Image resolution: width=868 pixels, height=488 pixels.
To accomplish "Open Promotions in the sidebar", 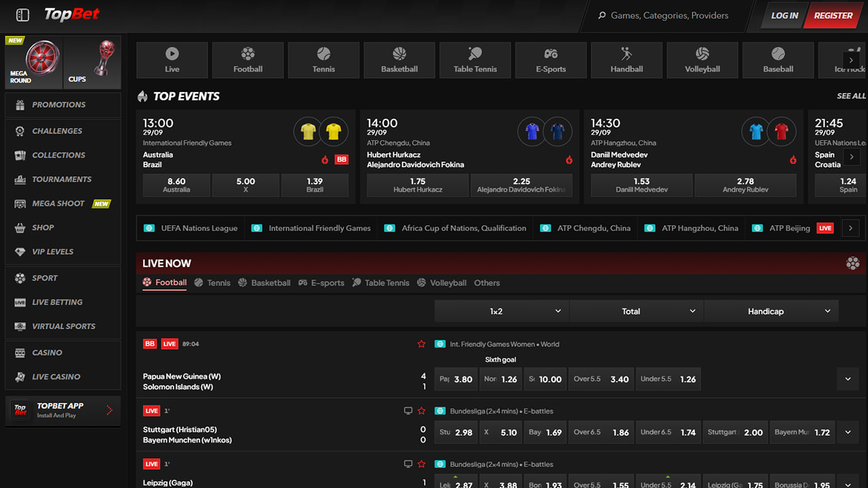I will tap(63, 105).
